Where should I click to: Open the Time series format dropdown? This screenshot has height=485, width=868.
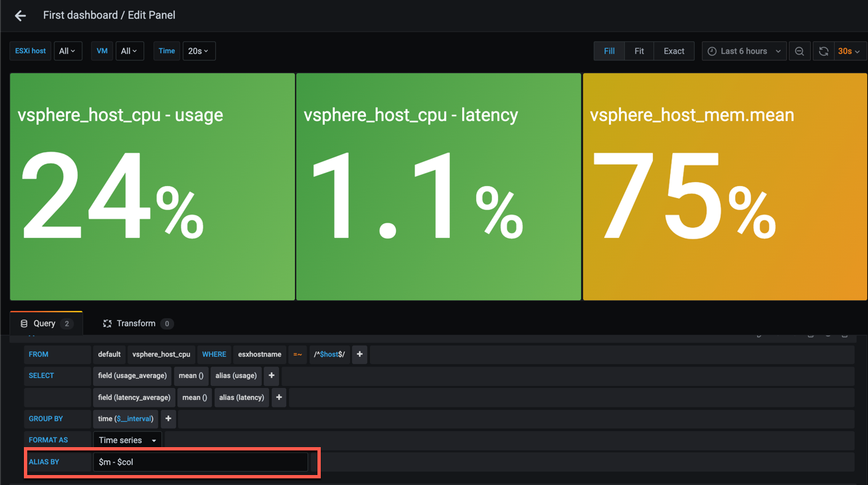pos(128,440)
